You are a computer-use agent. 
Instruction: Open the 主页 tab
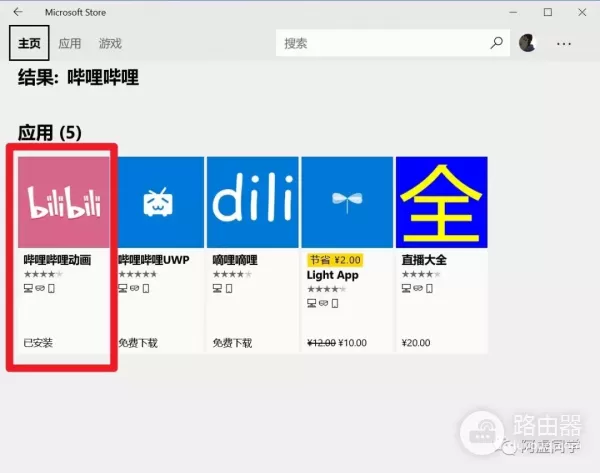[29, 43]
